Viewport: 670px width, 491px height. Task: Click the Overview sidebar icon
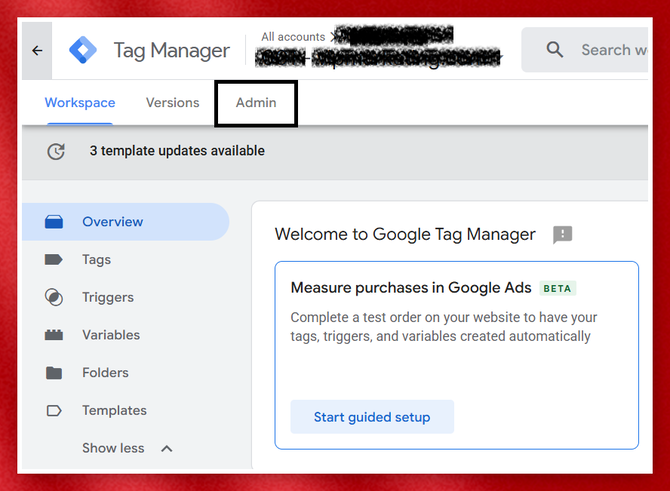[x=54, y=222]
